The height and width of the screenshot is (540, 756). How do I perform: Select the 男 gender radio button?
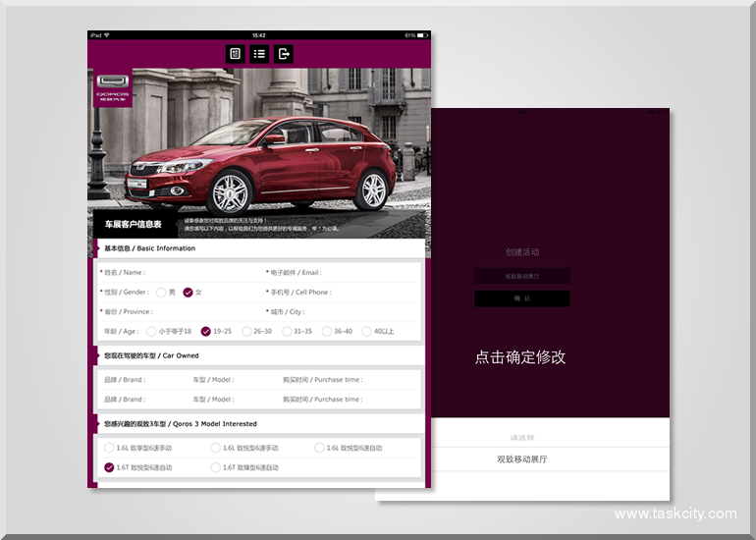coord(161,293)
